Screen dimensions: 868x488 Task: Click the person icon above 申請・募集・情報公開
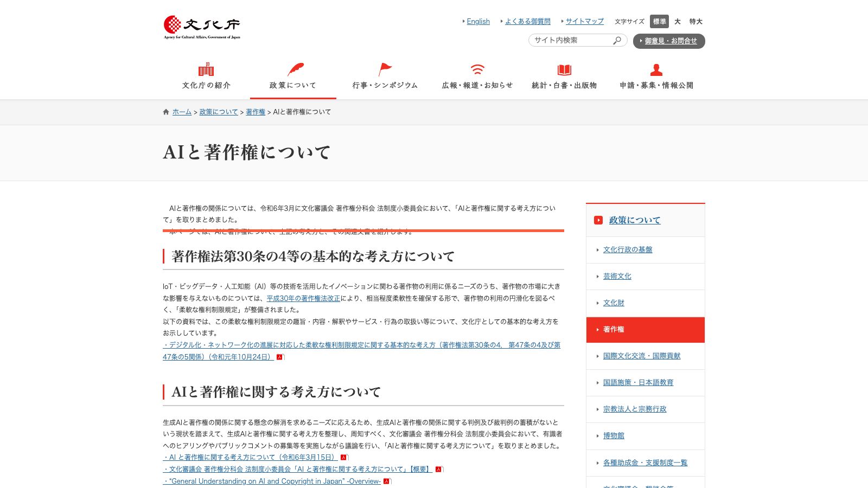click(x=656, y=69)
